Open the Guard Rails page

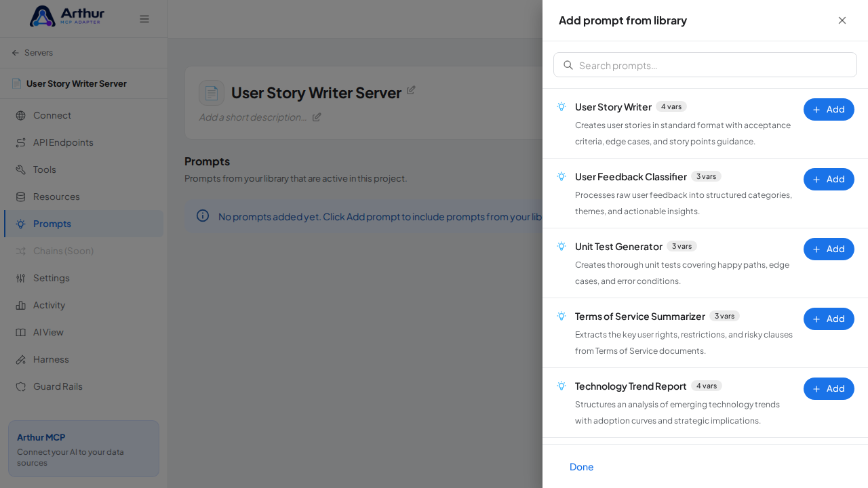[83, 386]
